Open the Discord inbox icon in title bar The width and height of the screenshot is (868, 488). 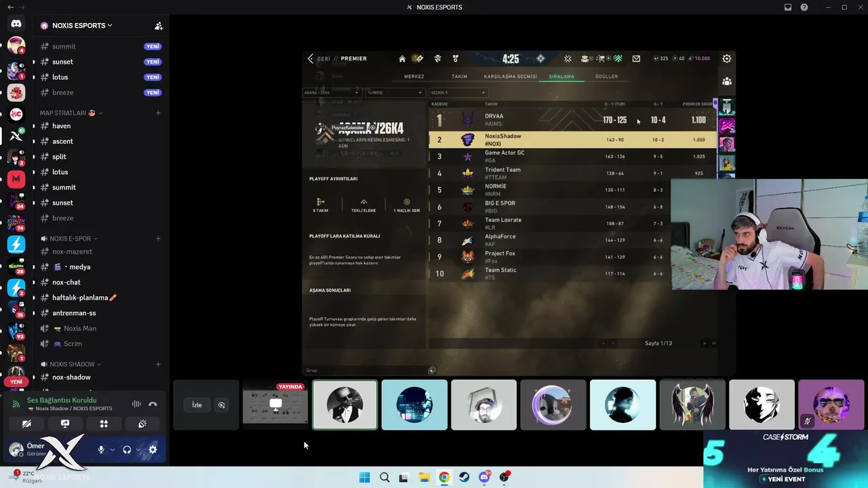click(x=788, y=7)
